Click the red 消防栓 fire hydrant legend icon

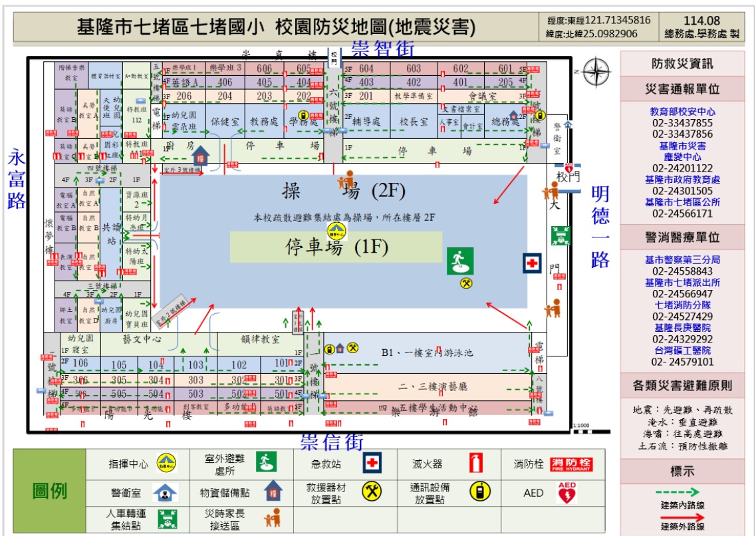coord(570,464)
